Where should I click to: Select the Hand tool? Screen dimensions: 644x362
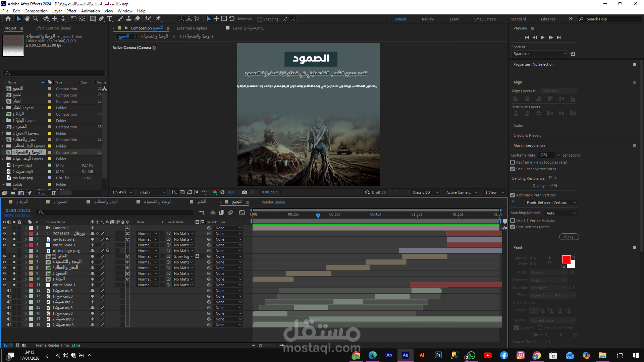(x=27, y=19)
